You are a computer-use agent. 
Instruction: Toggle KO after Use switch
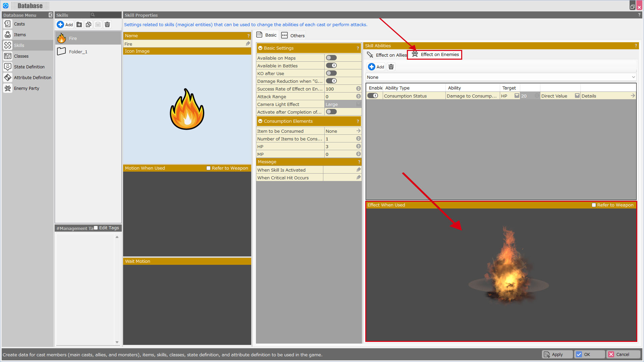331,73
